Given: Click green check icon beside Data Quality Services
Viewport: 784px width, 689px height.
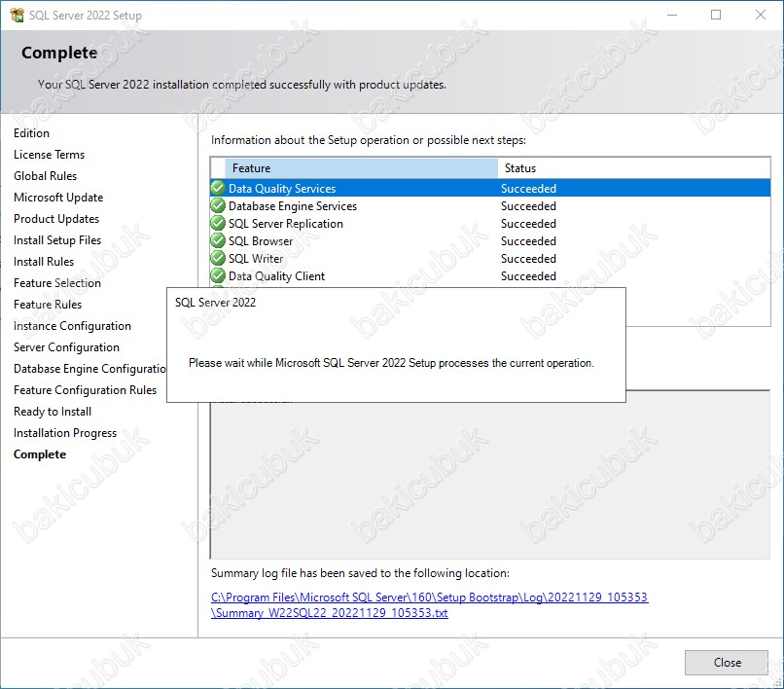Looking at the screenshot, I should pos(218,188).
